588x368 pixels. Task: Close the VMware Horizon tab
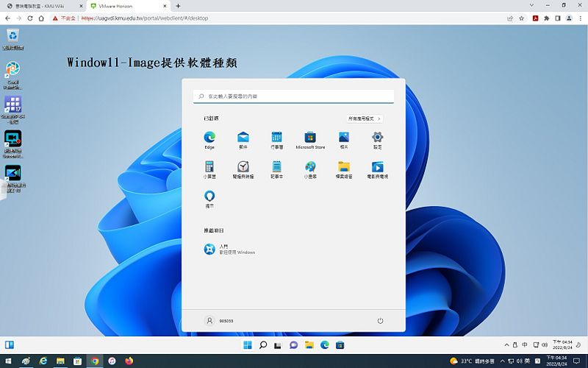coord(164,6)
